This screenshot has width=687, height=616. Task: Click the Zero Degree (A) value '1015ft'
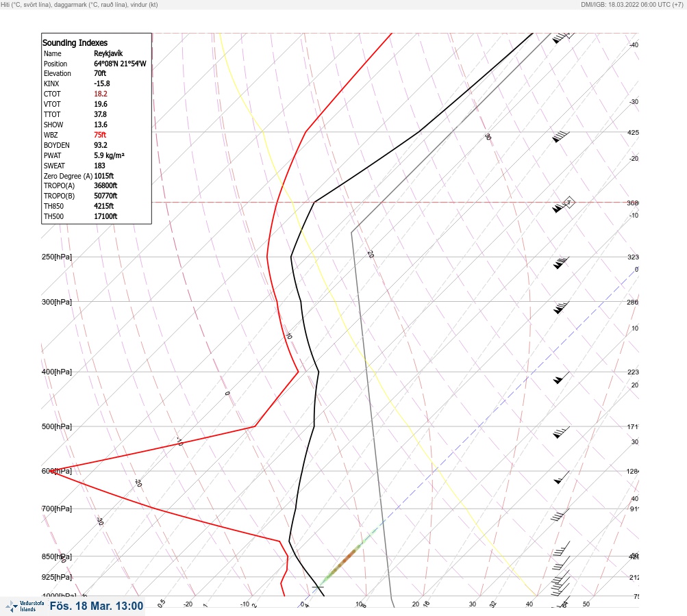click(104, 176)
